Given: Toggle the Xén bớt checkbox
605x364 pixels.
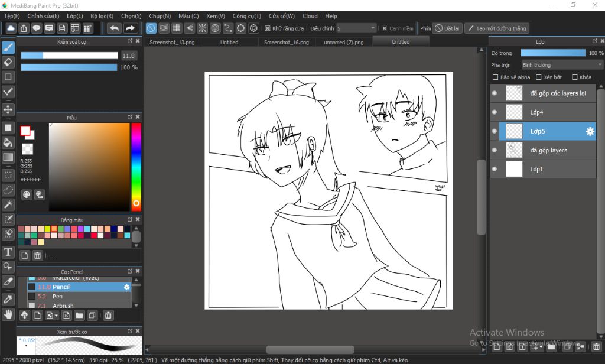Looking at the screenshot, I should pyautogui.click(x=539, y=77).
